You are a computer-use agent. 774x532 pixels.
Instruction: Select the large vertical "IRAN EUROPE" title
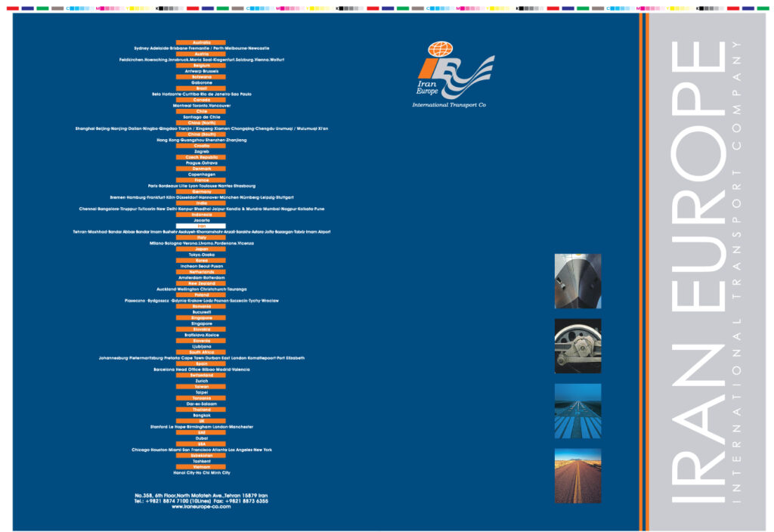(698, 272)
